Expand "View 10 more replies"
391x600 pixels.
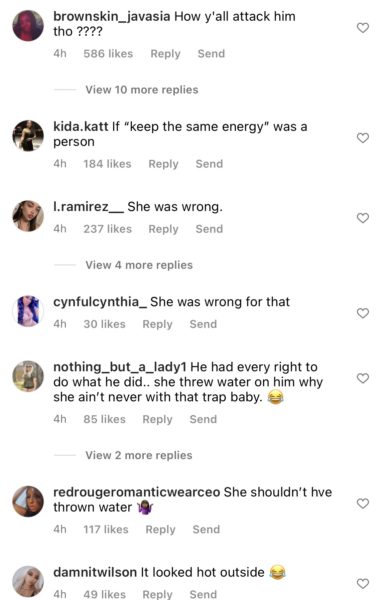[x=142, y=90]
